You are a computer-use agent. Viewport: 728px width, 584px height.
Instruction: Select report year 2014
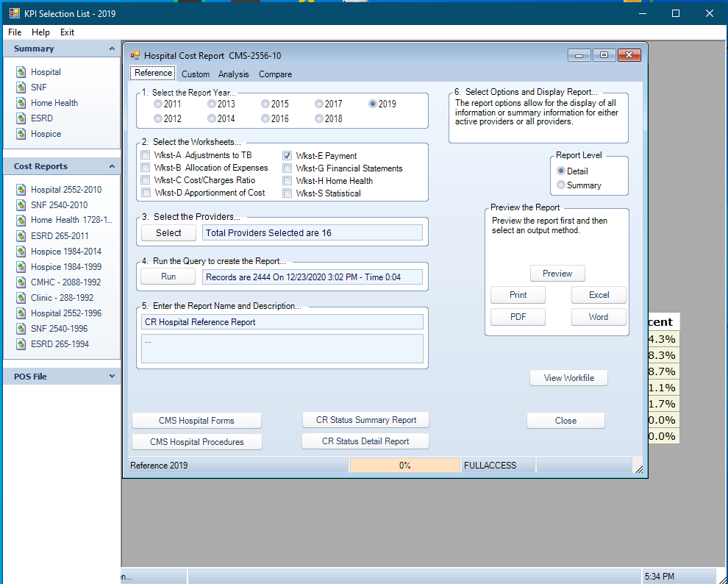(212, 119)
